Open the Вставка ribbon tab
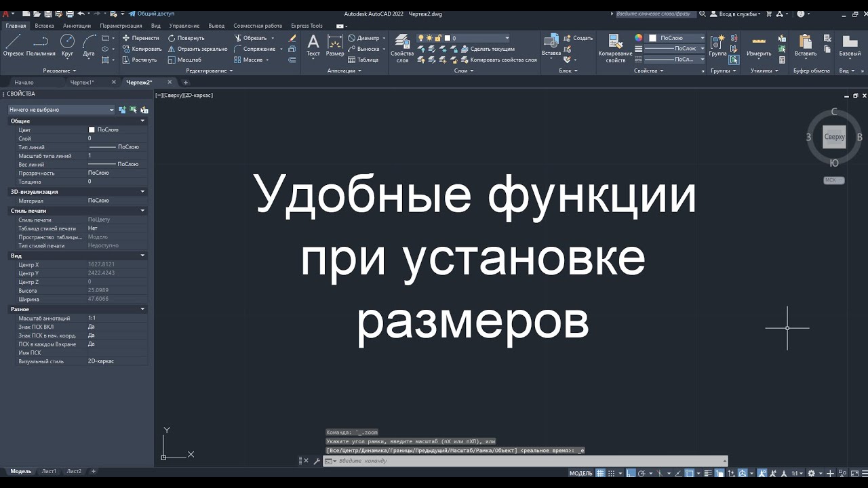The width and height of the screenshot is (868, 488). pyautogui.click(x=44, y=26)
